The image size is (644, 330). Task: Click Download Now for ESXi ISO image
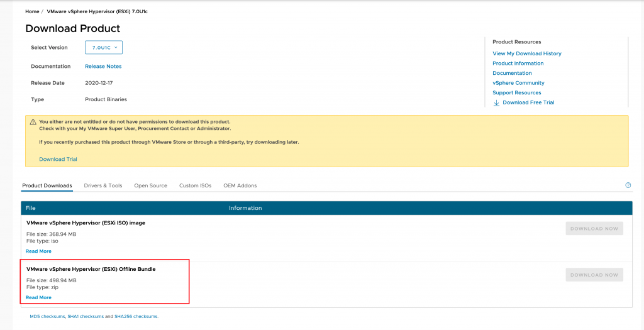594,229
